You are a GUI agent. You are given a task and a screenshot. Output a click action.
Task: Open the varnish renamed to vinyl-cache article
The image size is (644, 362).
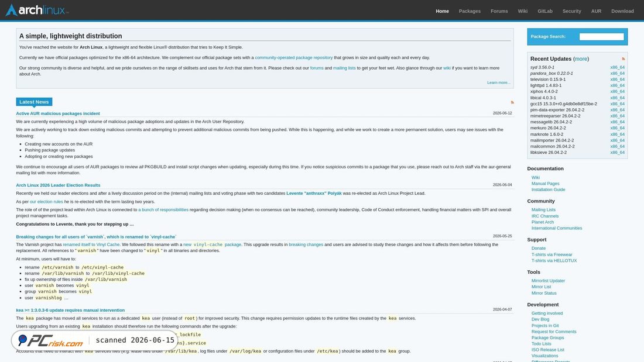pos(96,237)
